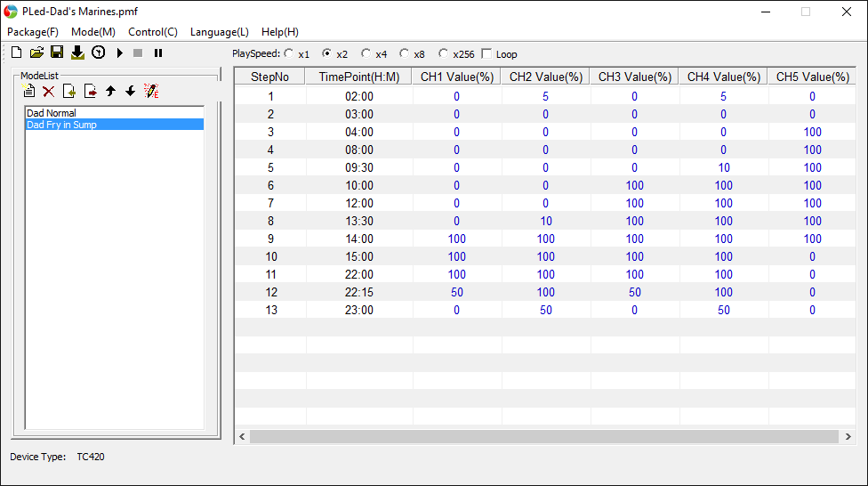
Task: Click the CH4 Value(%) column header
Action: [x=724, y=77]
